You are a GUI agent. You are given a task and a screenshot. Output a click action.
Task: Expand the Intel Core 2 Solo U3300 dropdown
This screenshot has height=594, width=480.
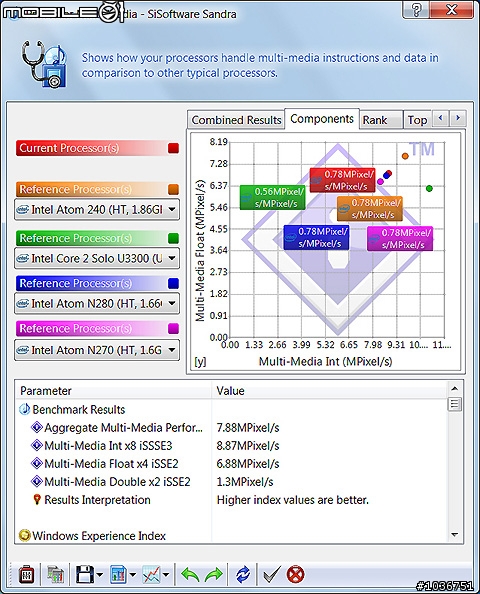coord(172,258)
